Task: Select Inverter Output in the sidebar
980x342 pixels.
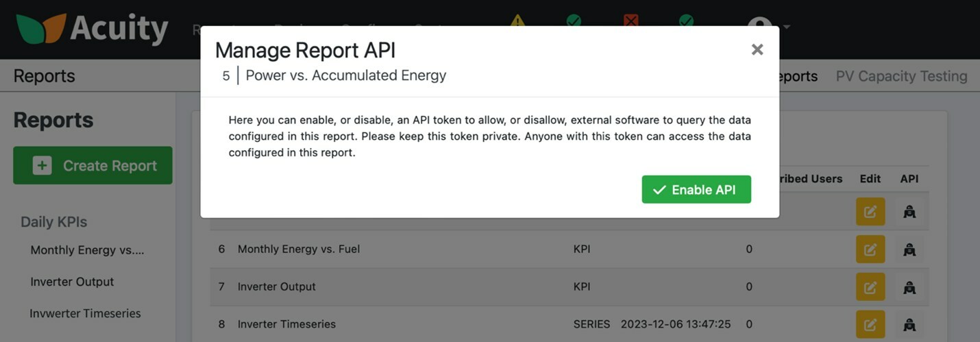Action: tap(72, 282)
